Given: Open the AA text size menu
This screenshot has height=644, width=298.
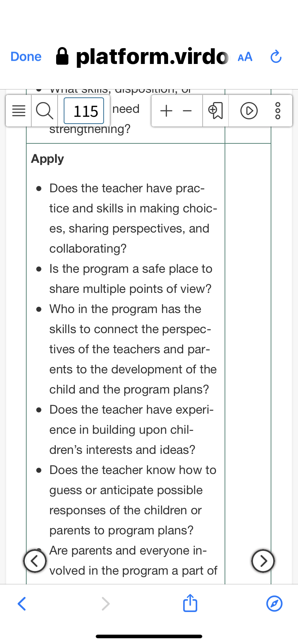Looking at the screenshot, I should [x=245, y=57].
